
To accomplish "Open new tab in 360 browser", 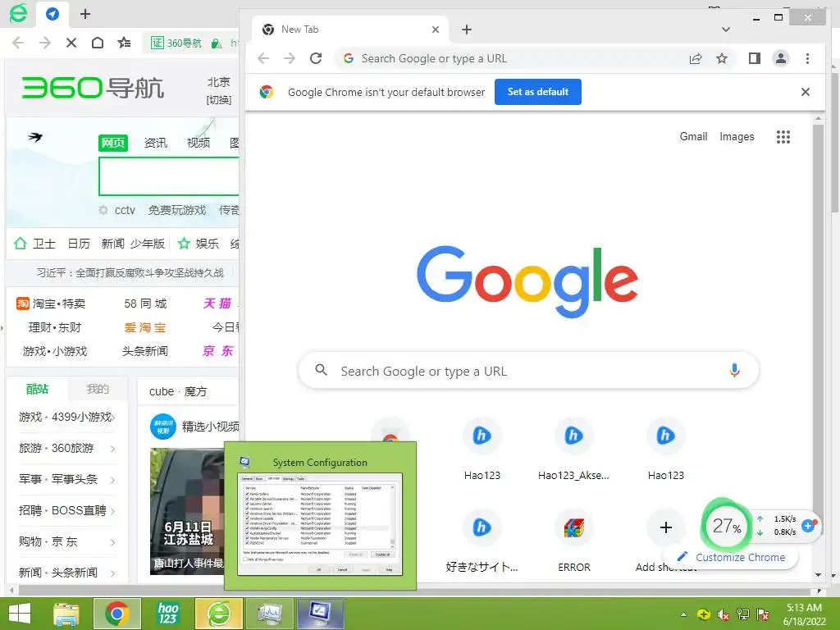I will pyautogui.click(x=84, y=14).
